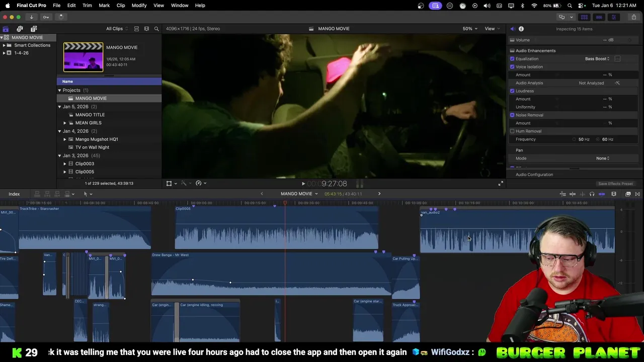The image size is (644, 362).
Task: Open the Pan Mode None dropdown
Action: point(603,158)
